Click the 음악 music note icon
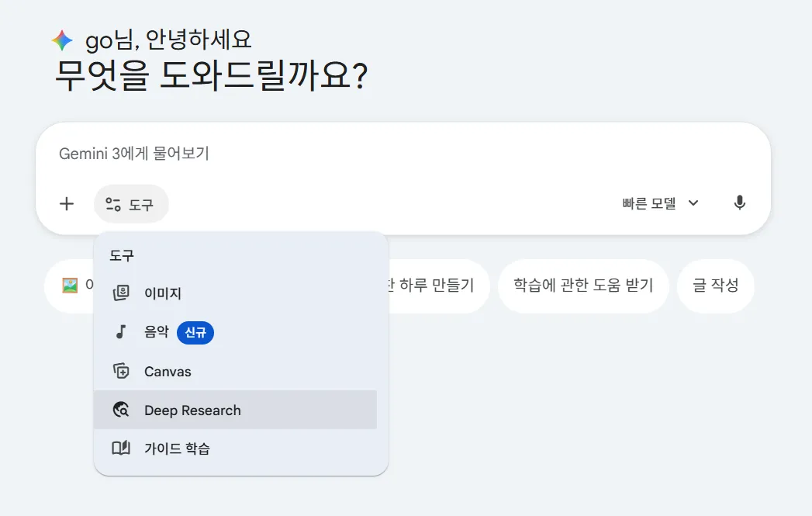 (121, 332)
